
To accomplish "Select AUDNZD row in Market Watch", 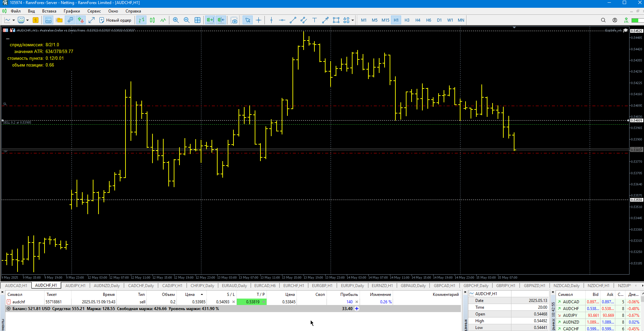I will coord(599,322).
